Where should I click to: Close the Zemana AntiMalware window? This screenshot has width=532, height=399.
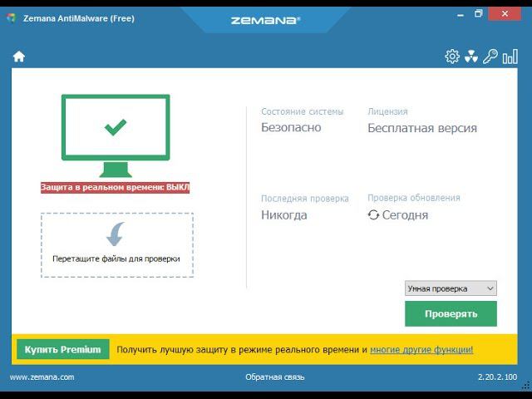coord(505,14)
